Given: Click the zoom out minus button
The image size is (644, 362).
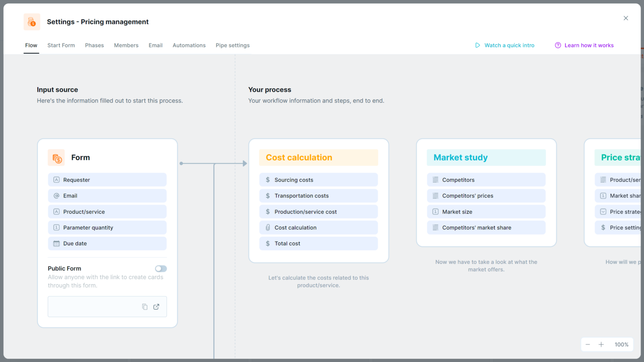Looking at the screenshot, I should [588, 344].
